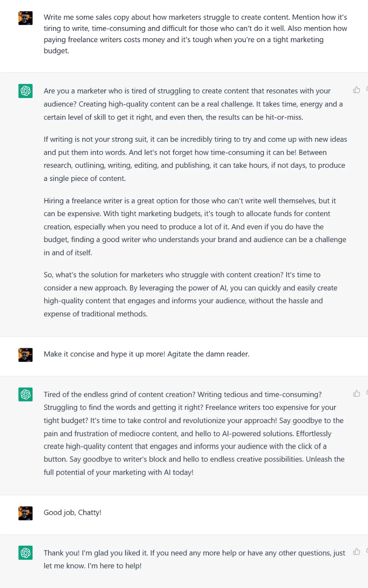Image resolution: width=368 pixels, height=588 pixels.
Task: Click the "Make it concise and hype it up" message
Action: [x=146, y=354]
